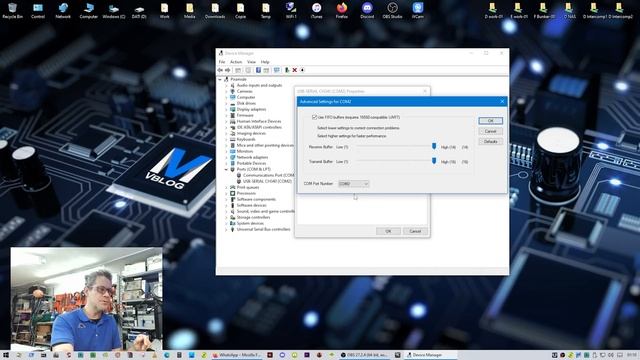Open the O NAS network drive shortcut
This screenshot has width=640, height=360.
(x=569, y=11)
